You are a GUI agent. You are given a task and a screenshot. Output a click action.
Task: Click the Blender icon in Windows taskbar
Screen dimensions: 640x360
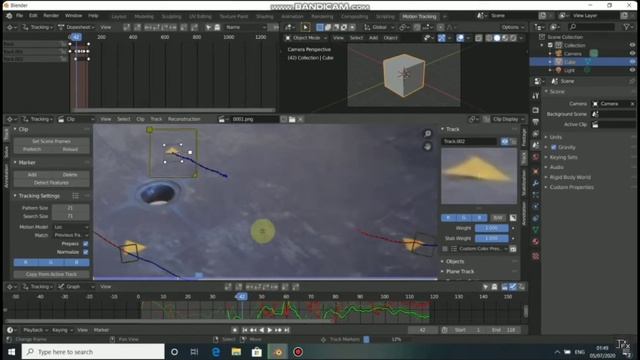coord(278,352)
